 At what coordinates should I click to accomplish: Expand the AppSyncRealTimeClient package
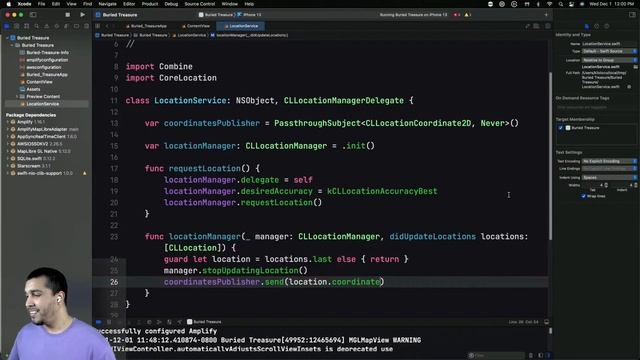(x=7, y=136)
